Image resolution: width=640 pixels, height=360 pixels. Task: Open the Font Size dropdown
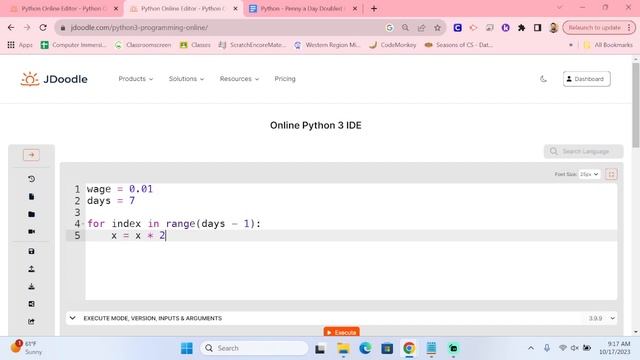589,174
